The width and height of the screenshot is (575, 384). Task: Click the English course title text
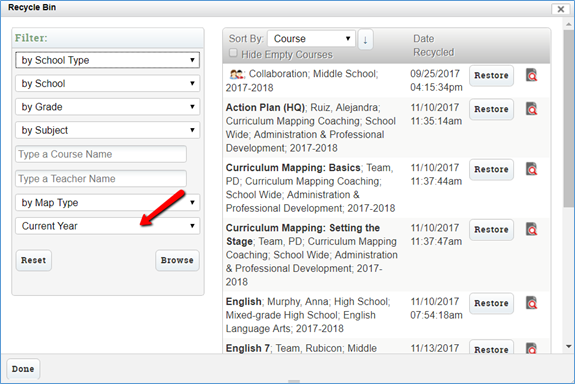(x=243, y=301)
